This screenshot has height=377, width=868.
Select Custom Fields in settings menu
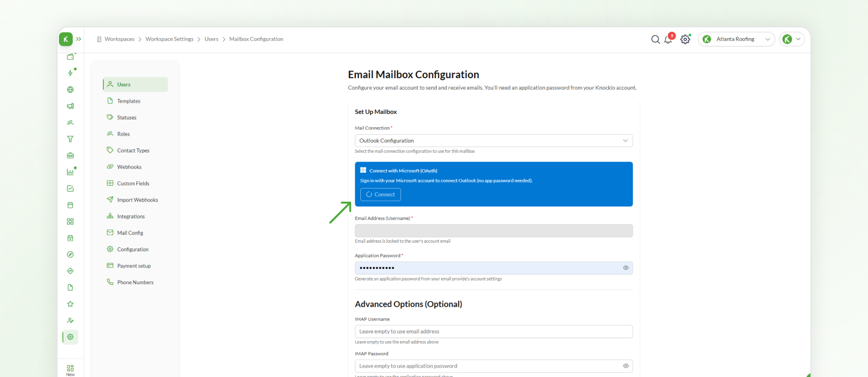tap(135, 183)
